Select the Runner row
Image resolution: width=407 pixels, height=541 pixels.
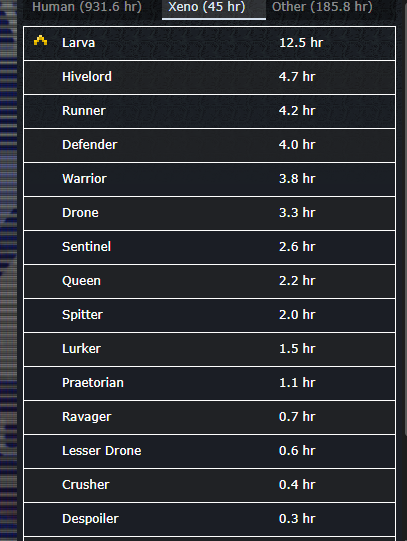(209, 111)
